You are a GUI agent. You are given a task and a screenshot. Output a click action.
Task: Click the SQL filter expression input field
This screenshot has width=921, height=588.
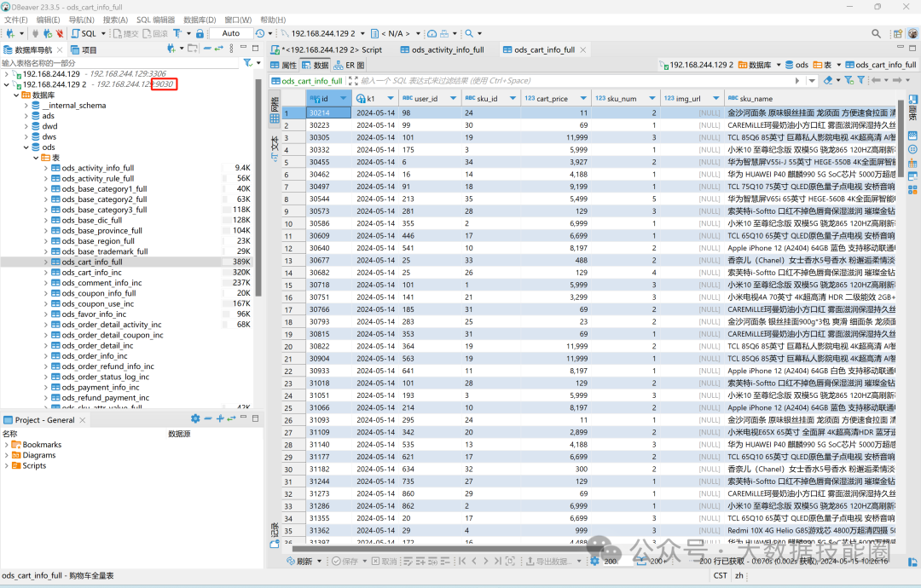[575, 80]
